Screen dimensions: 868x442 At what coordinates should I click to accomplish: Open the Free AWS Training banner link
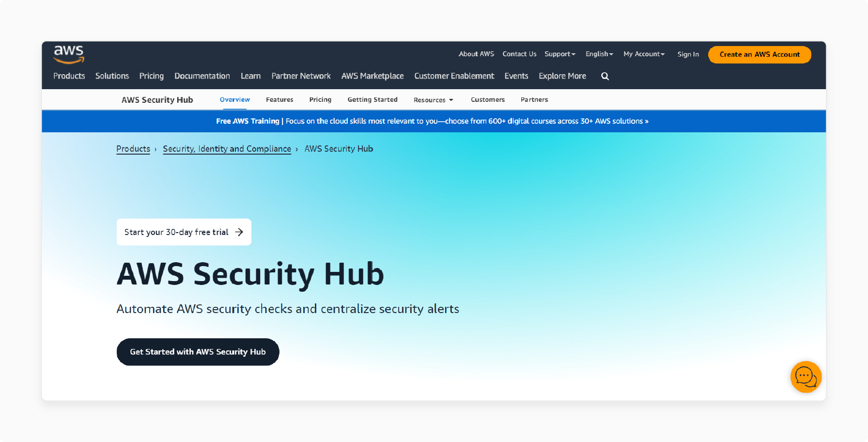[432, 121]
